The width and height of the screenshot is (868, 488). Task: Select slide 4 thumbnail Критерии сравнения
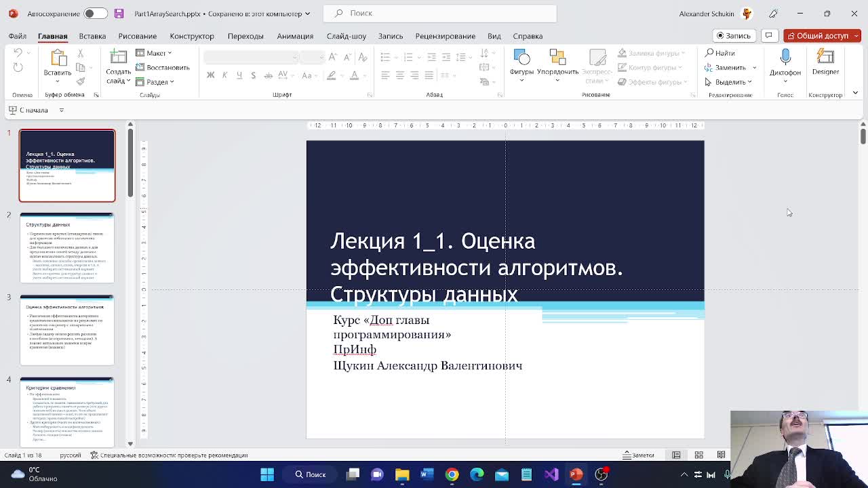point(67,412)
